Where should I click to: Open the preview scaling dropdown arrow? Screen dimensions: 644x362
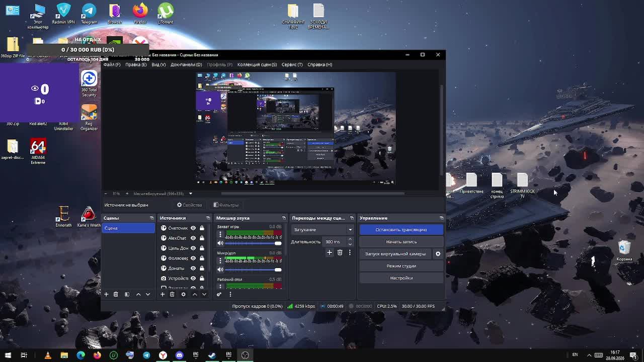tap(190, 194)
